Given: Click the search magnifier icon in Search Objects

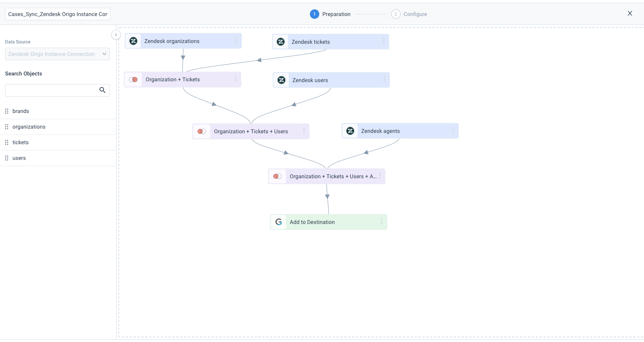Looking at the screenshot, I should [x=102, y=90].
